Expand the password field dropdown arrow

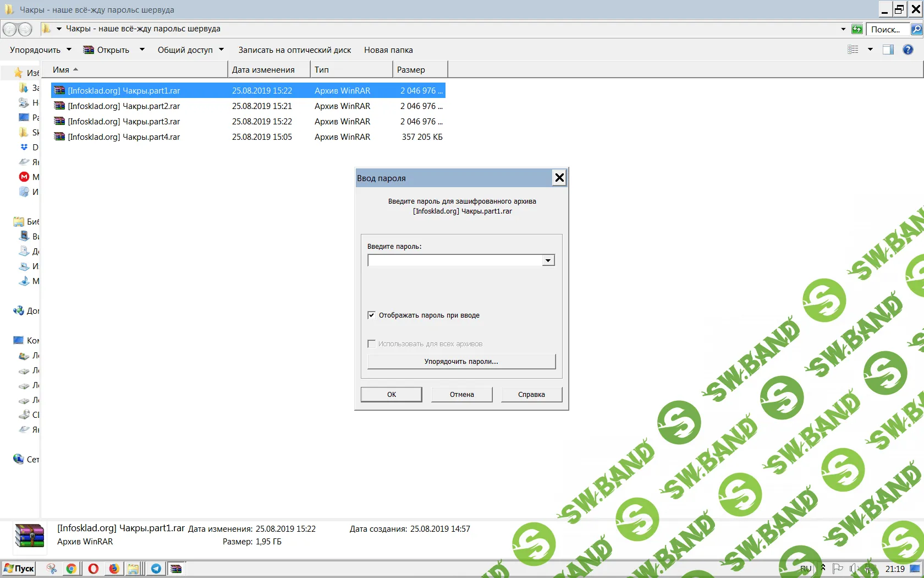click(x=548, y=260)
